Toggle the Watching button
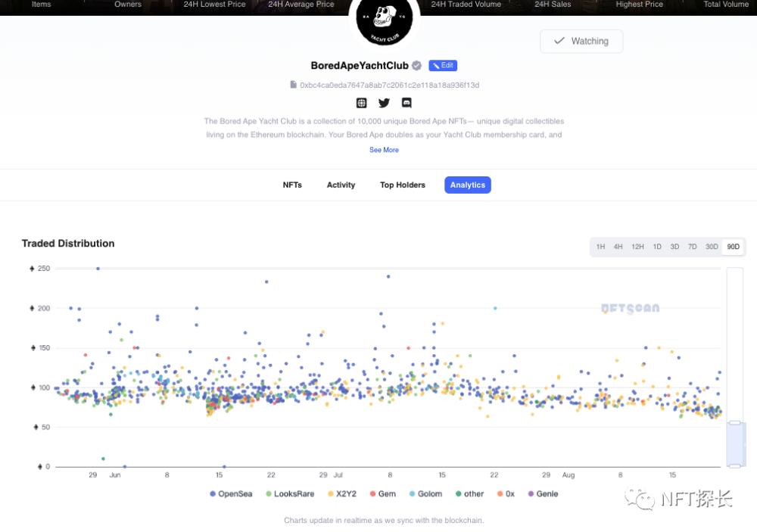The height and width of the screenshot is (532, 757). [x=581, y=42]
